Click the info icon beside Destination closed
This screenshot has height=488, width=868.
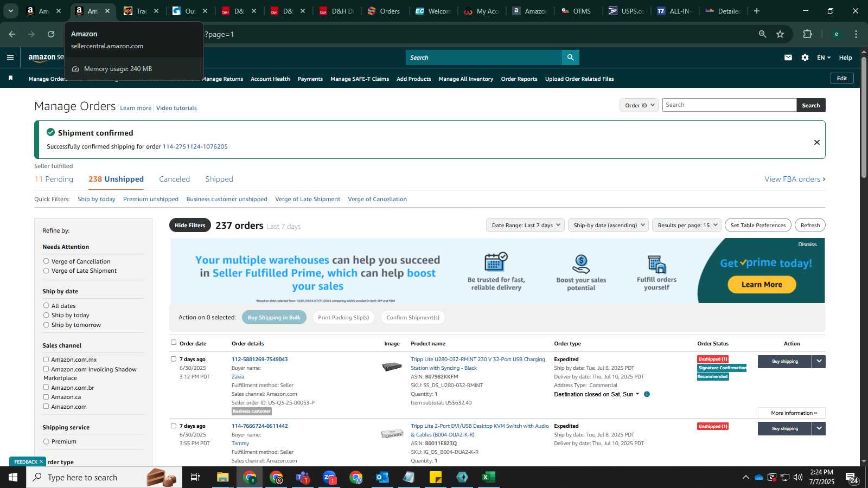647,394
